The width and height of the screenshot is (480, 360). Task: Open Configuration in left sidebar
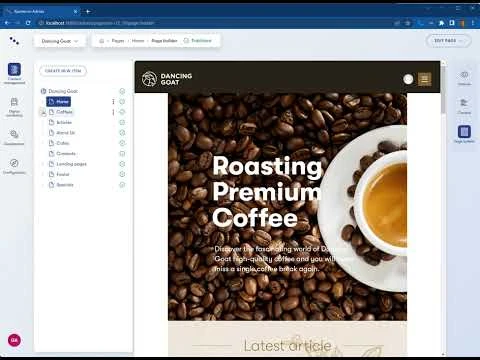(x=14, y=166)
